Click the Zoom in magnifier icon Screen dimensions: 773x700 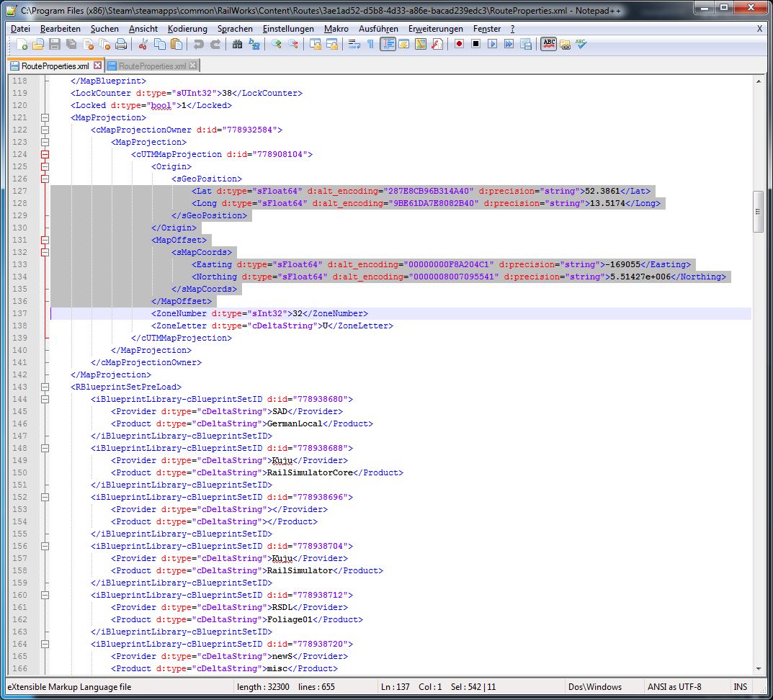tap(277, 45)
